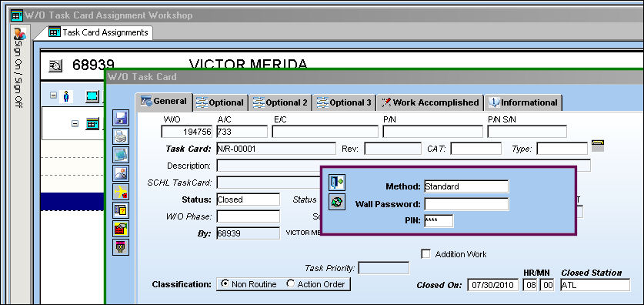Click the yellow question mark icon

coord(121,210)
